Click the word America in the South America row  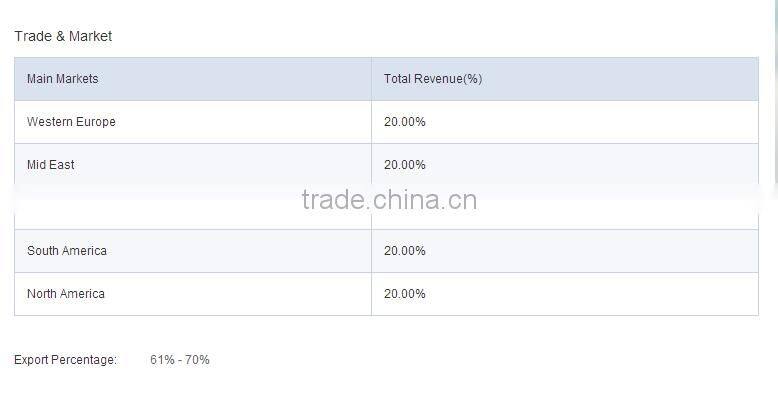84,251
